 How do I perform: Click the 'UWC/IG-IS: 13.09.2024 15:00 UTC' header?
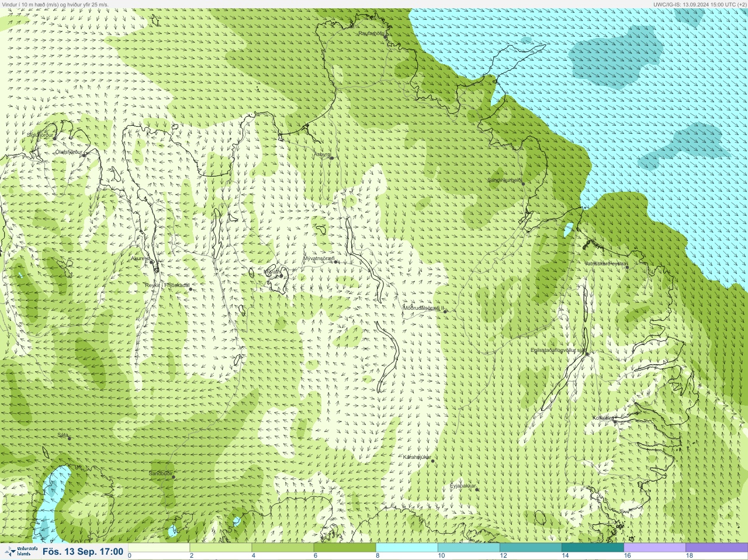[699, 4]
